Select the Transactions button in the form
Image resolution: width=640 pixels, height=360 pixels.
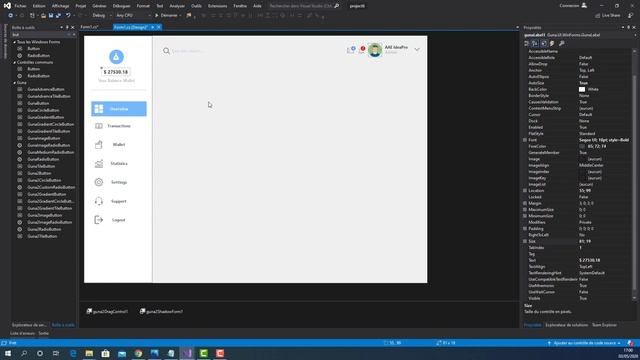tap(119, 126)
